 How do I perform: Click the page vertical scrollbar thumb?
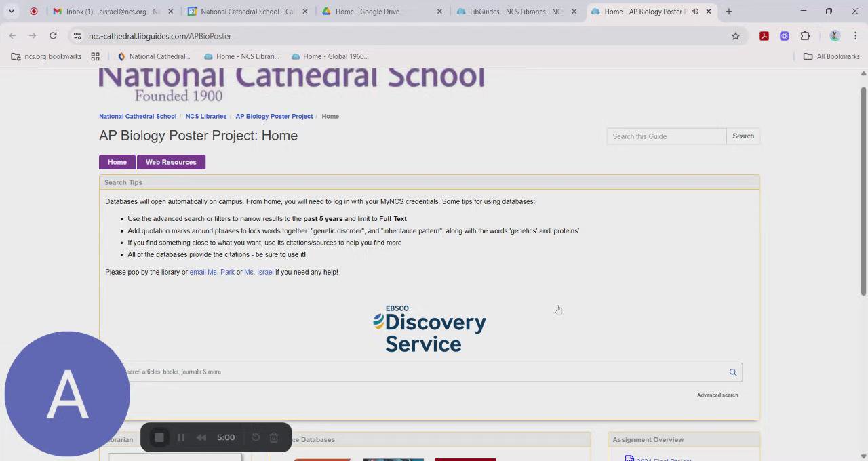pos(863,190)
